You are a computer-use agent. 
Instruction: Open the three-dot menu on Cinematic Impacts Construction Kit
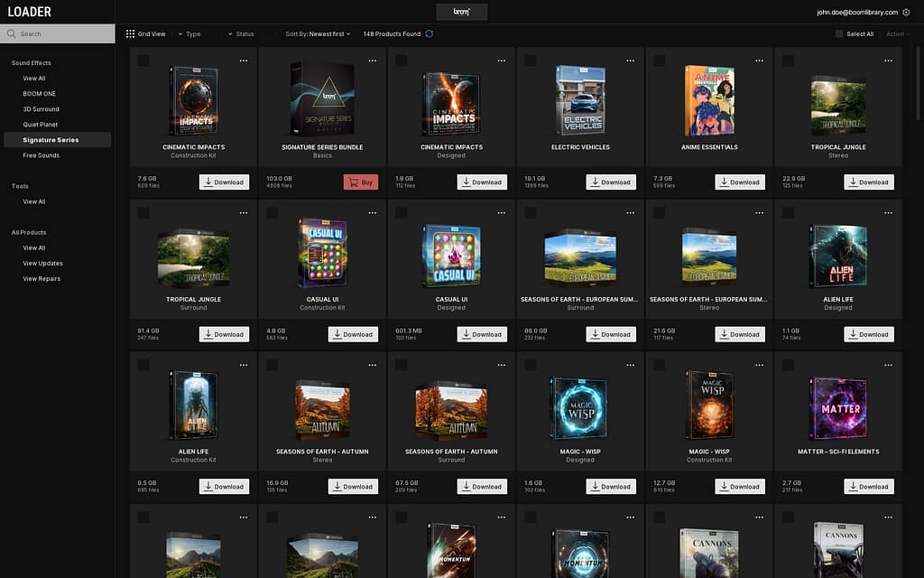click(243, 61)
